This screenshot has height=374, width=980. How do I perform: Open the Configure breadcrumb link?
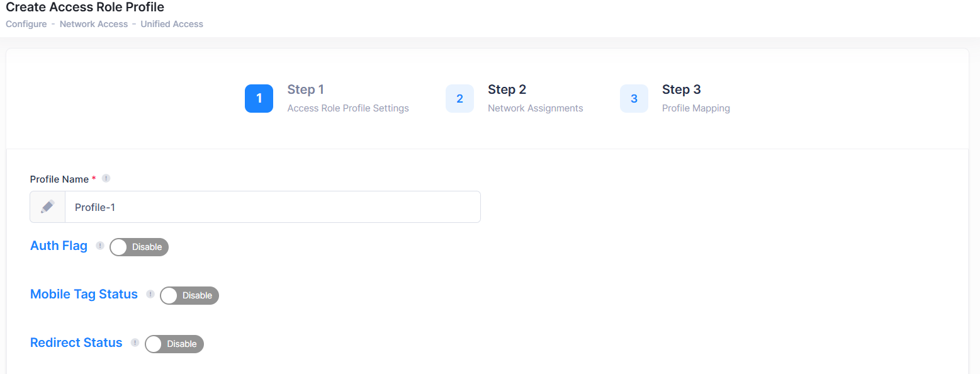point(26,24)
